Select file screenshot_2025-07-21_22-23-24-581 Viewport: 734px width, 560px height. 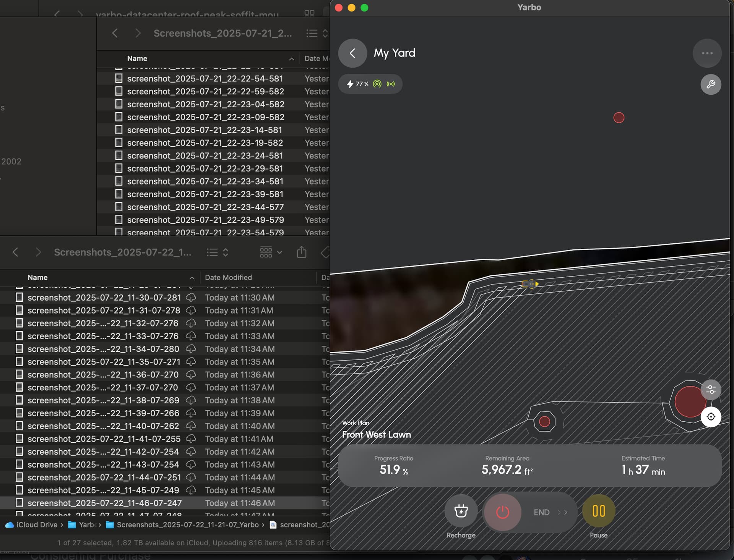205,156
